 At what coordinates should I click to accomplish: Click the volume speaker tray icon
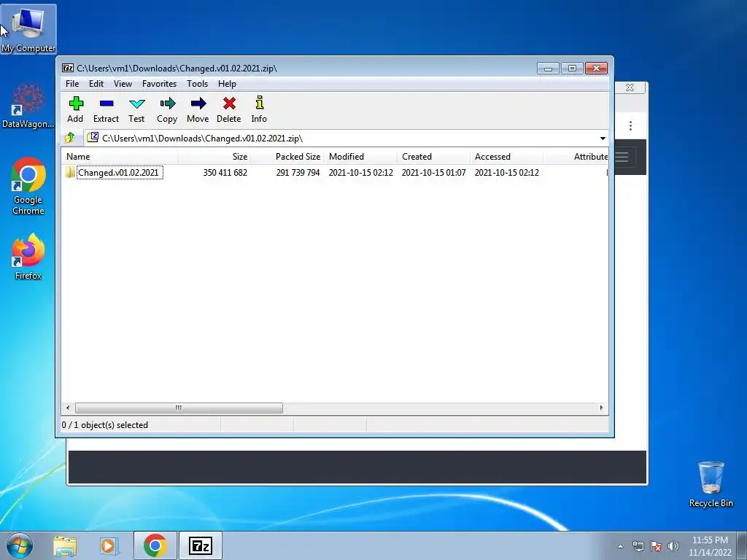(x=673, y=546)
